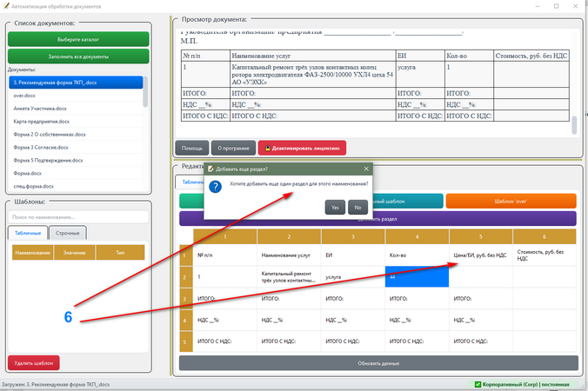Switch to the "Строчные" templates tab
This screenshot has height=391, width=588.
pyautogui.click(x=68, y=233)
